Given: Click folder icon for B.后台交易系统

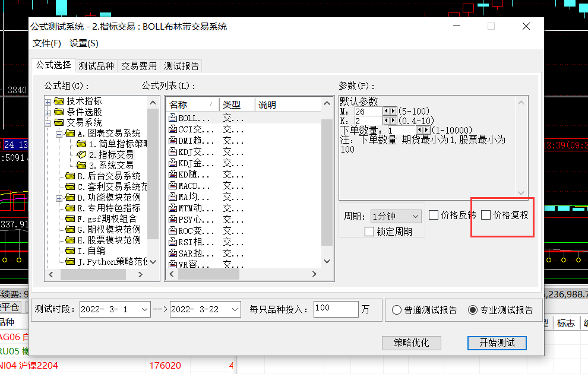Looking at the screenshot, I should [x=70, y=176].
